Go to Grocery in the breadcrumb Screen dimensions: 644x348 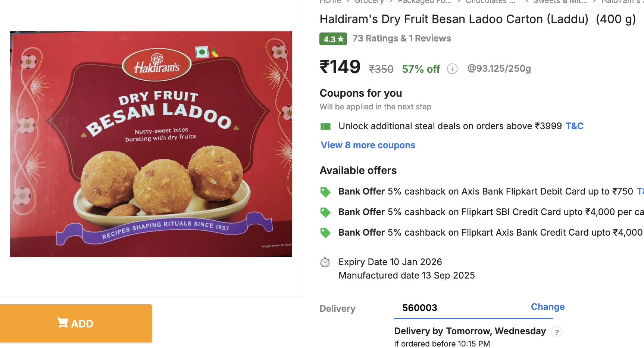tap(369, 2)
